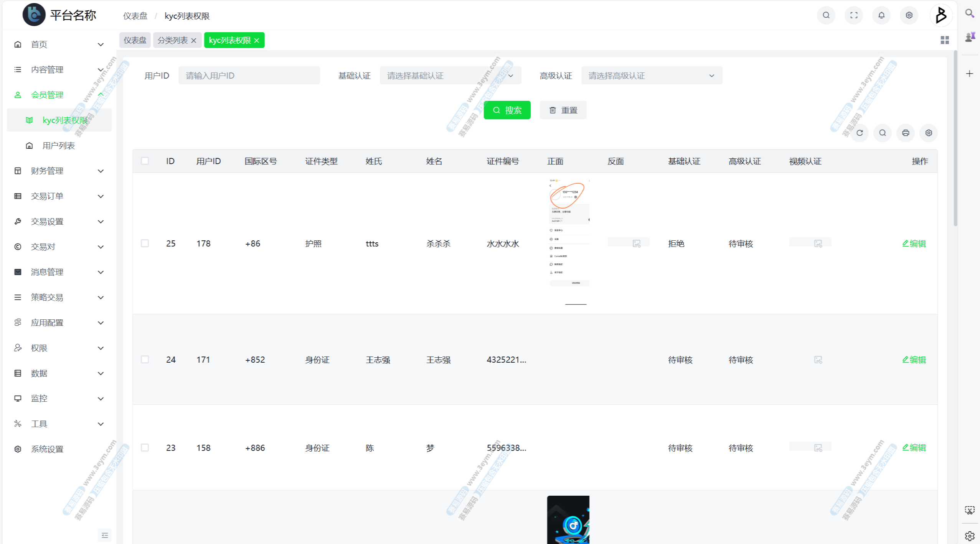Open table column settings gear icon

click(x=929, y=133)
